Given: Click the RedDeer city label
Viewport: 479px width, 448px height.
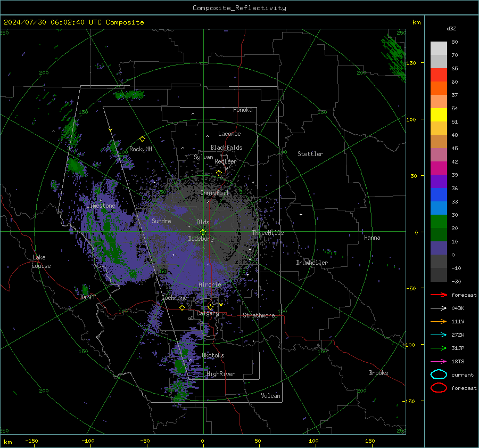Looking at the screenshot, I should coord(226,161).
